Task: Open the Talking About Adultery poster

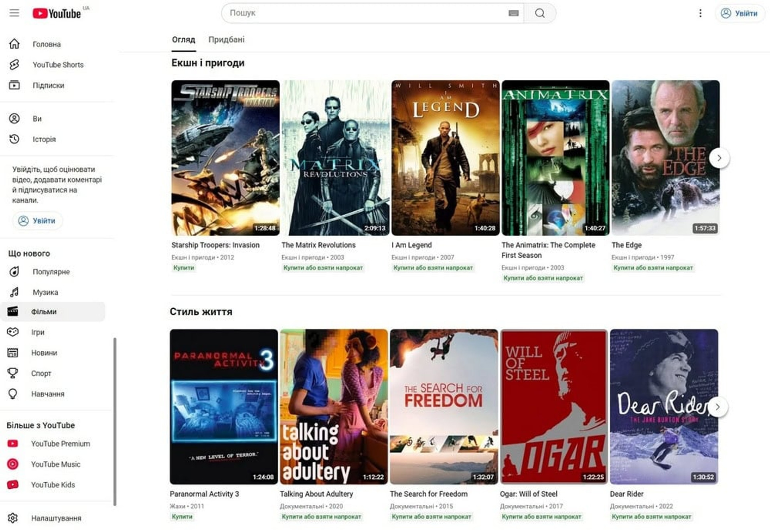Action: tap(334, 407)
